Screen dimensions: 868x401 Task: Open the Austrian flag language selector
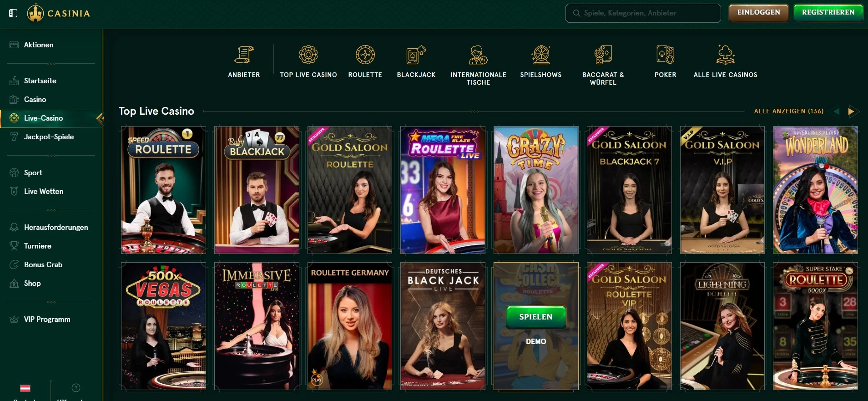click(25, 388)
